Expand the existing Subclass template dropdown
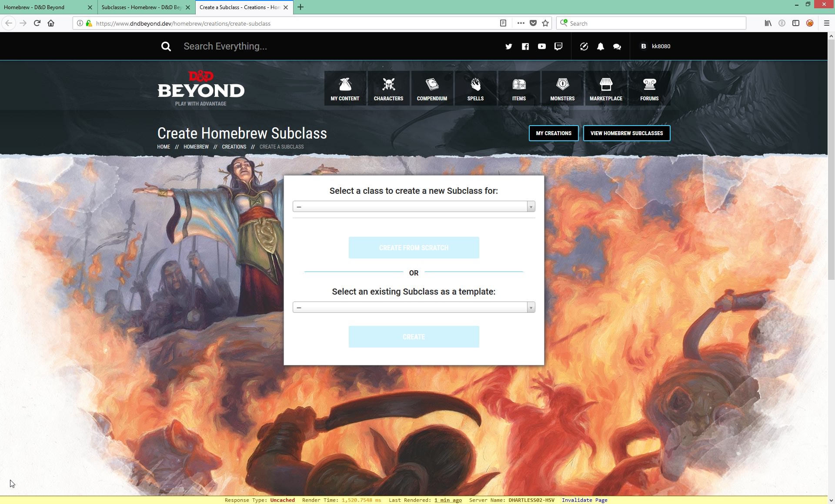The image size is (835, 504). tap(414, 308)
